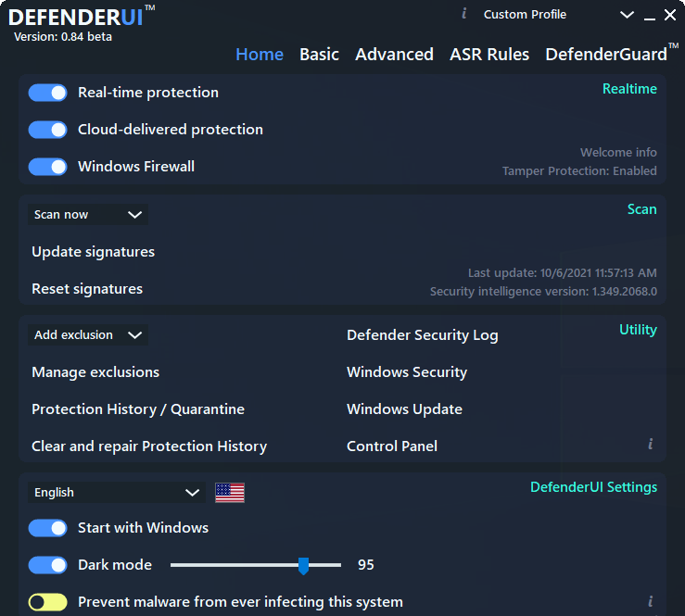Open the ASR Rules tab
Screen dimensions: 685x616
pos(489,55)
